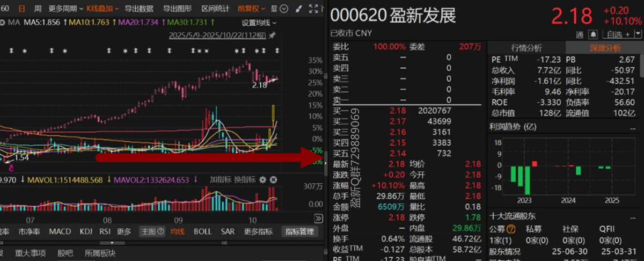Click the 涨停 2.18 value
Image resolution: width=644 pixels, height=261 pixels.
(x=397, y=218)
